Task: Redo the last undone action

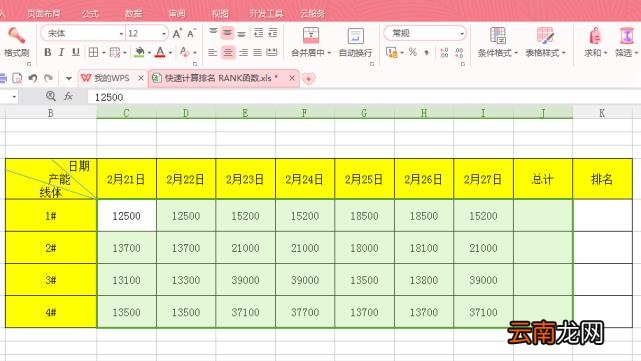Action: (48, 78)
